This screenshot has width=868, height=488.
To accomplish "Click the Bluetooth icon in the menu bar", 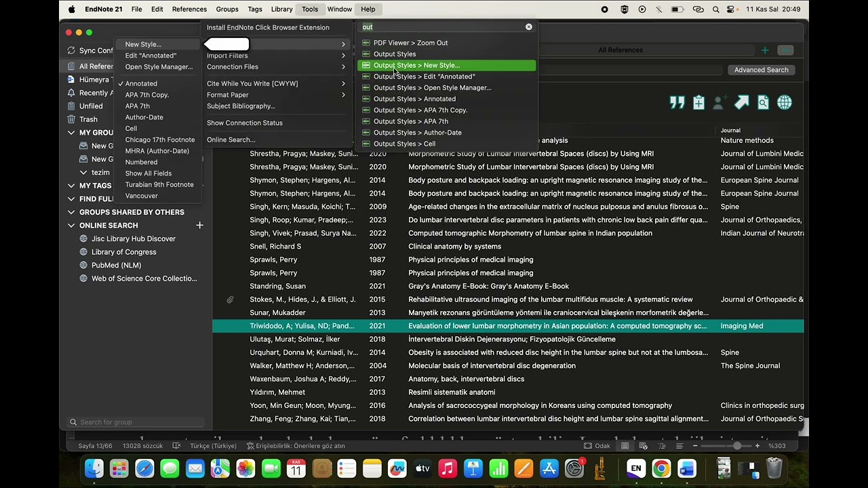I will [659, 9].
